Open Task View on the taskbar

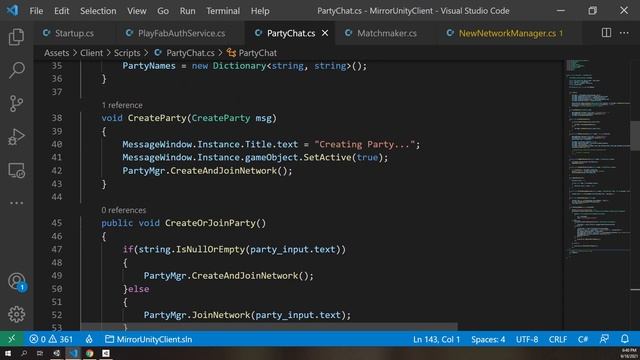(40, 353)
